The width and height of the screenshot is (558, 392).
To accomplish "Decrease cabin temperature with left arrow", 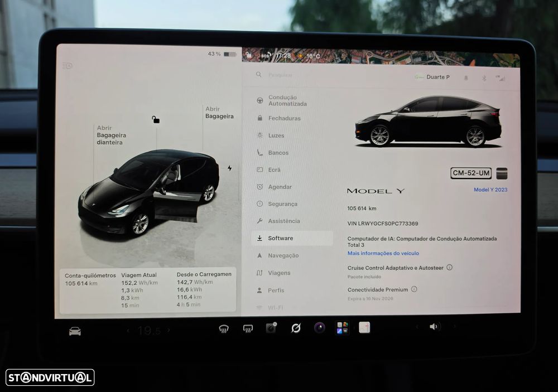I will point(128,331).
